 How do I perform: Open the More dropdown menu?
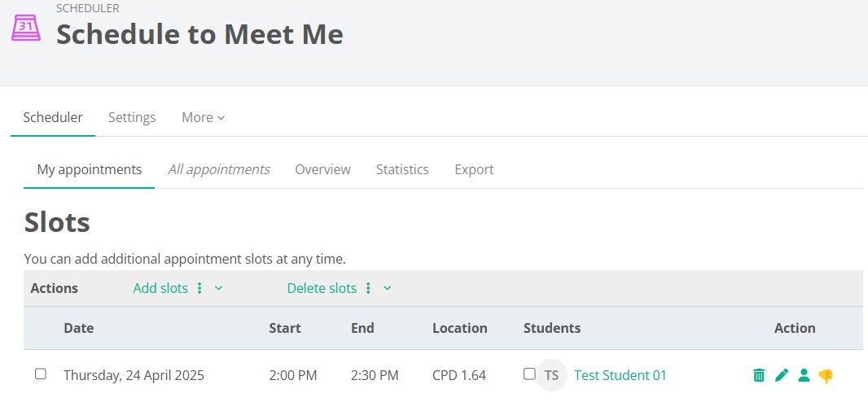[203, 117]
